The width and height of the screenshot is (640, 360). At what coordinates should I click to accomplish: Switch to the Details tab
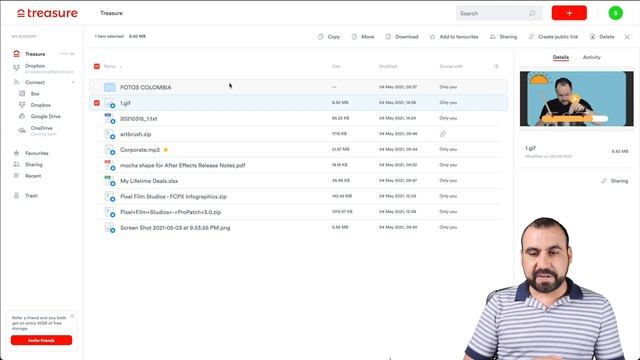(x=560, y=58)
